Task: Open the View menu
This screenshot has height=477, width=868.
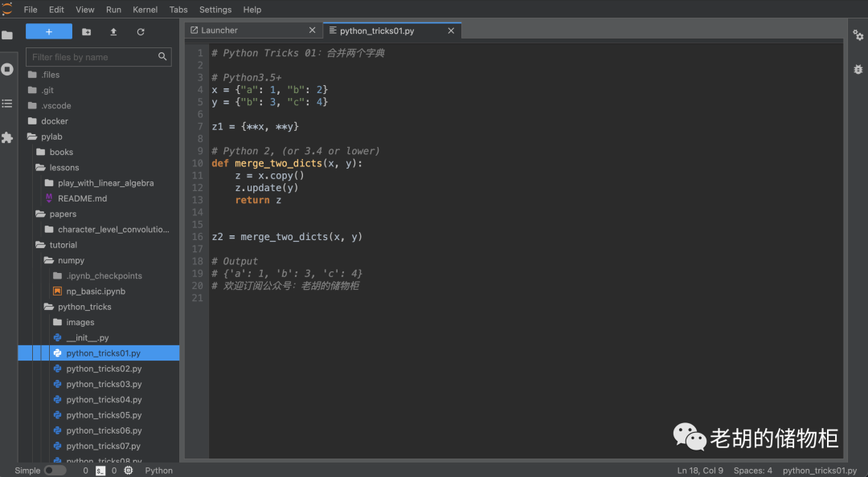Action: coord(84,10)
